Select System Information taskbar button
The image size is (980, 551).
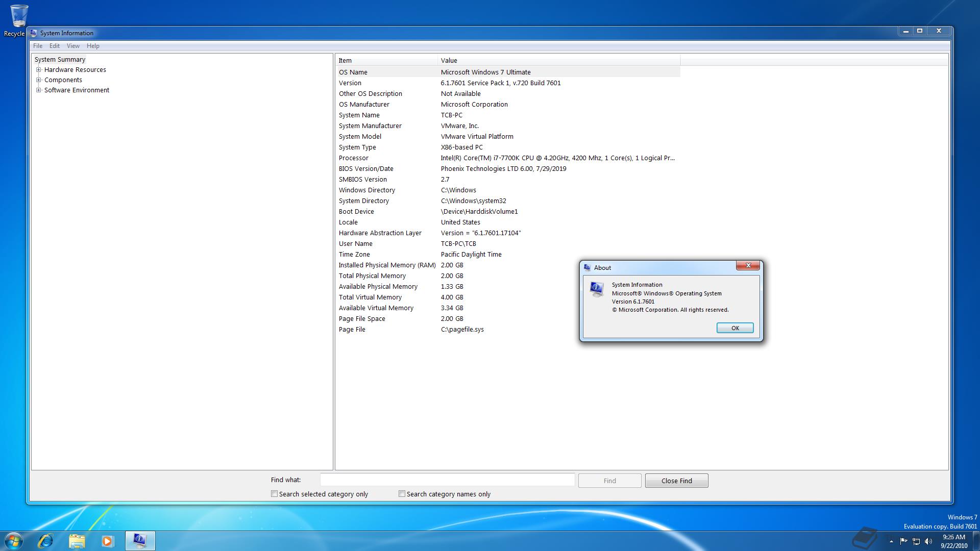(x=140, y=541)
